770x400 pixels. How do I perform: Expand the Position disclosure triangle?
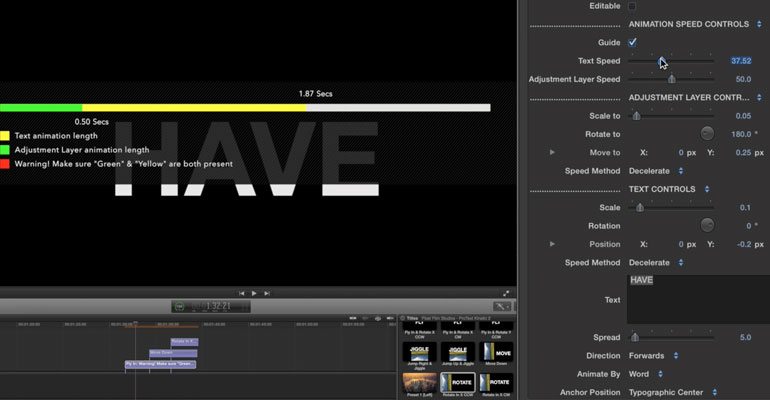click(552, 244)
